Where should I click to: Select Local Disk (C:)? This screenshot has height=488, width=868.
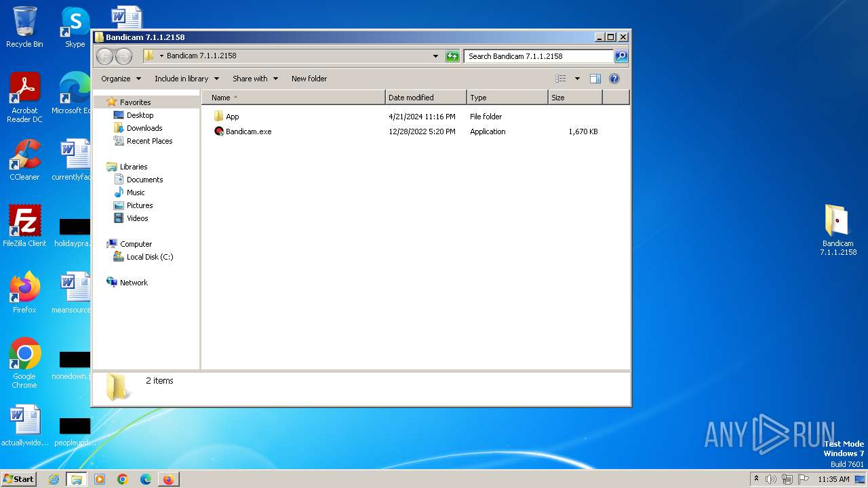pyautogui.click(x=150, y=257)
